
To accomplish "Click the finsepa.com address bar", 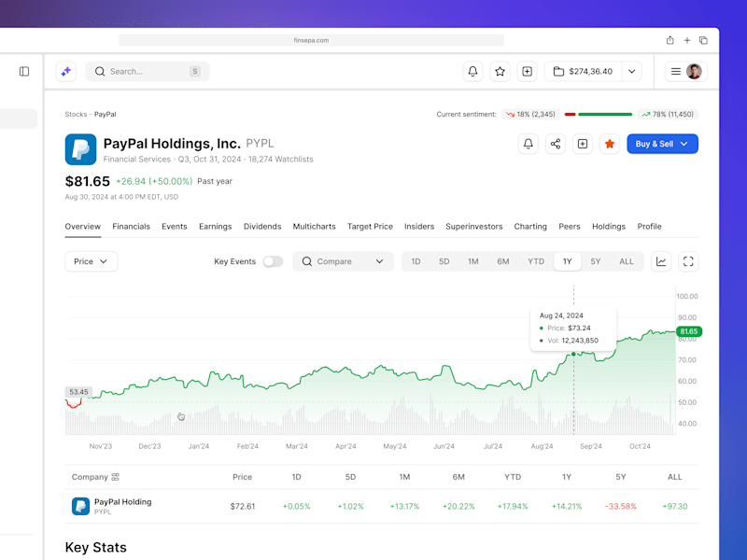I will (311, 40).
